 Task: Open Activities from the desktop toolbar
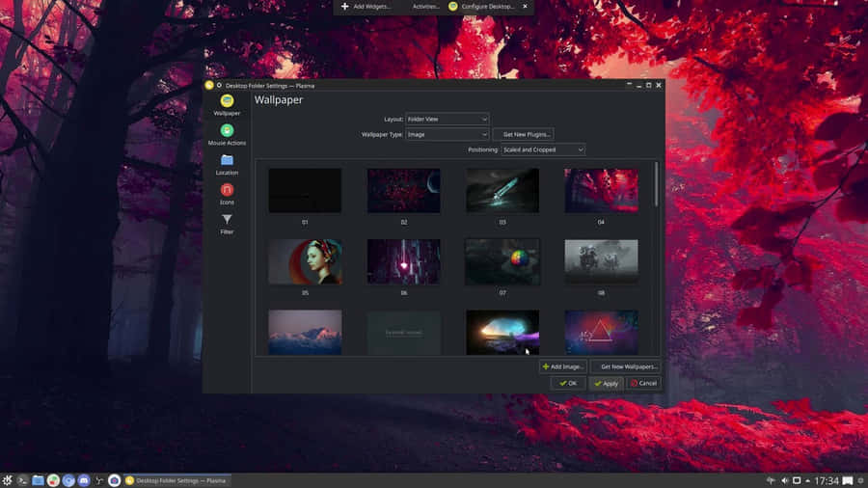point(425,7)
